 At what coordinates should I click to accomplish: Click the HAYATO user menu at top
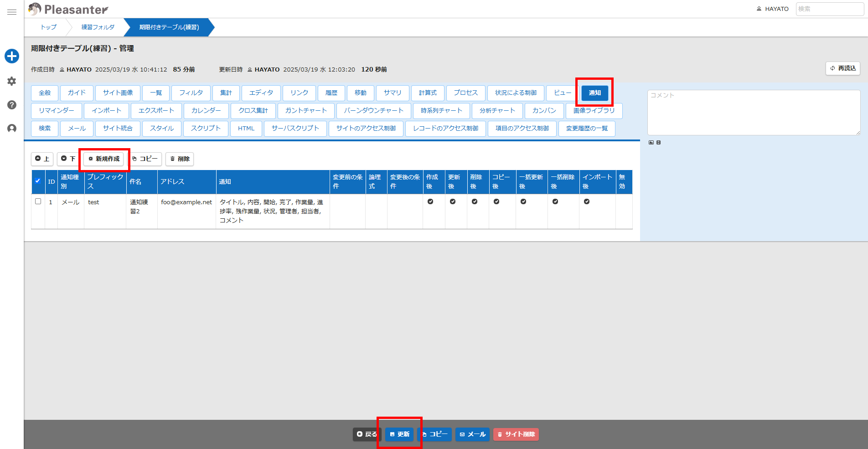(773, 9)
